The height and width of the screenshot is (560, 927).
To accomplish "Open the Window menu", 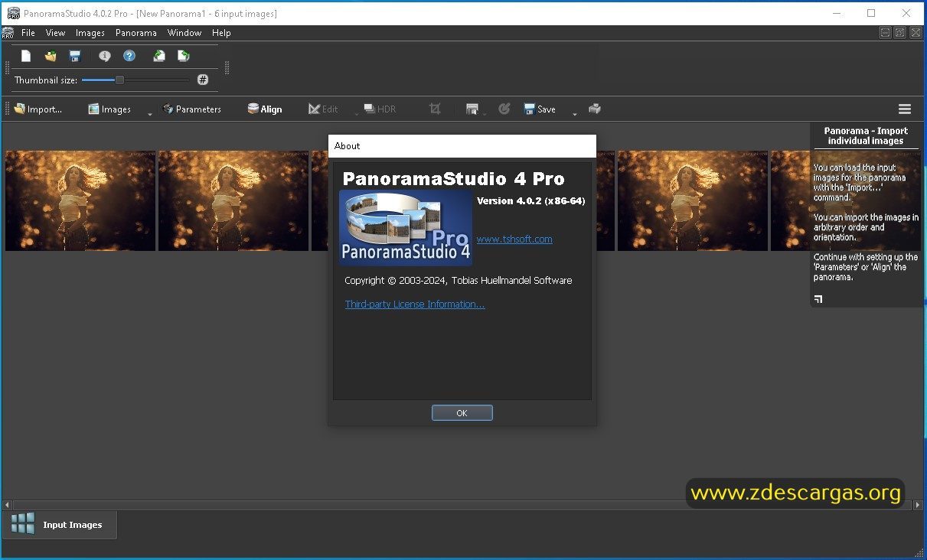I will pyautogui.click(x=184, y=33).
